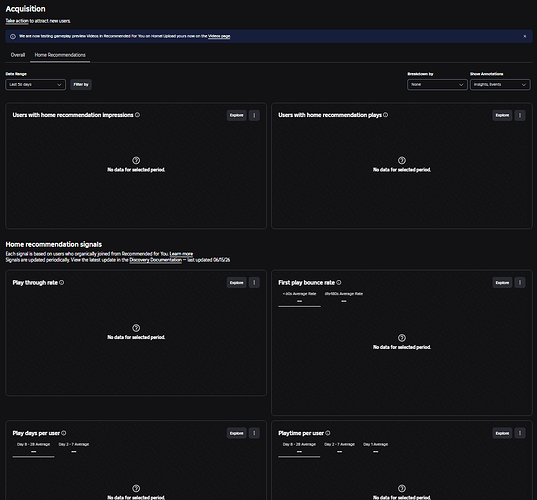
Task: Select Day 2-7 Average in Play days per user
Action: point(74,448)
